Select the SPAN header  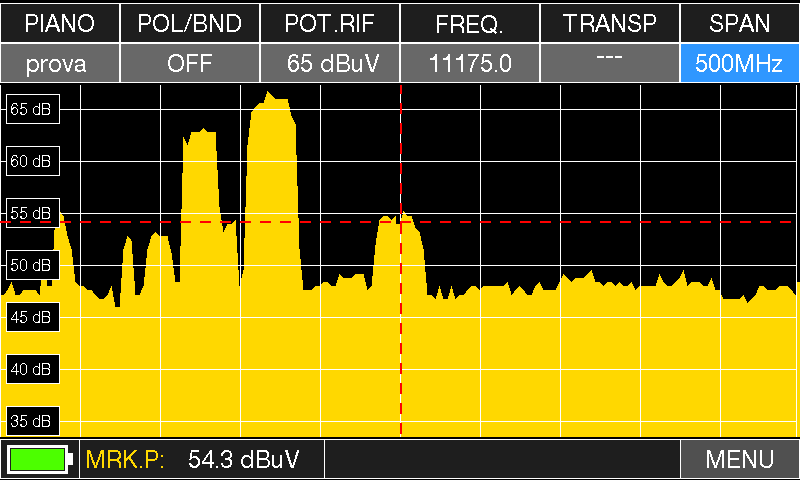tap(740, 23)
